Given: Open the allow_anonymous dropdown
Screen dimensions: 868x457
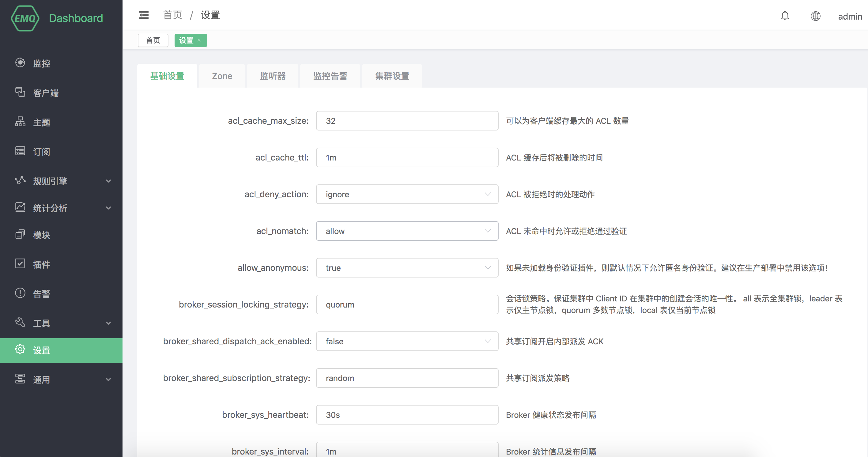Looking at the screenshot, I should (x=407, y=268).
